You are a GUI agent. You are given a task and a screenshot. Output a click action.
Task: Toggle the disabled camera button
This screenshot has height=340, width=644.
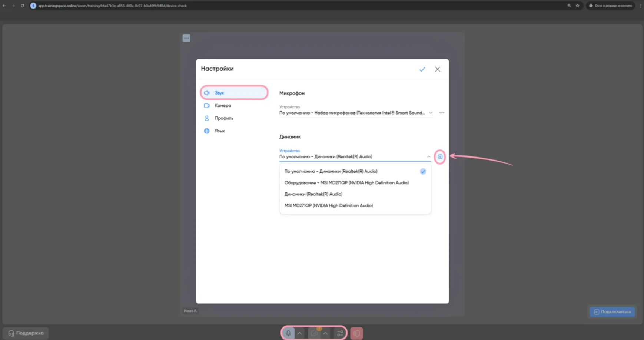click(x=314, y=333)
